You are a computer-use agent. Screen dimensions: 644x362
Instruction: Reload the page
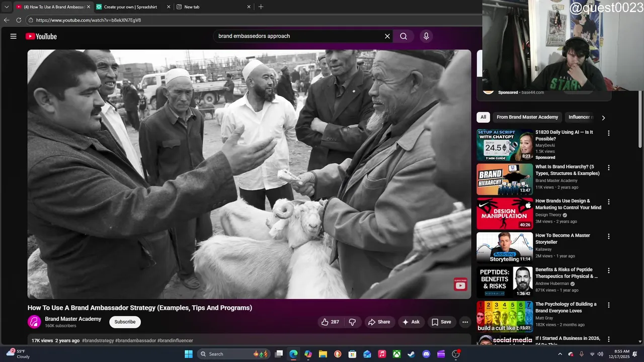[19, 20]
